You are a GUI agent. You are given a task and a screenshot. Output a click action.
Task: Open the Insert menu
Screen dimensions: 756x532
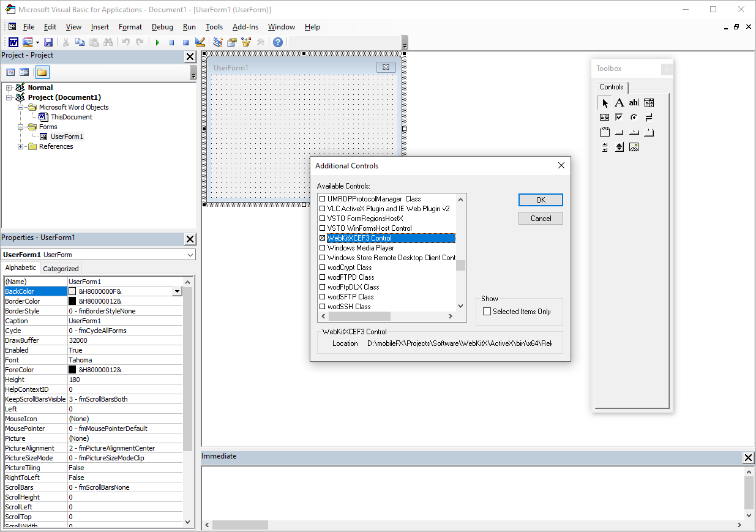click(100, 27)
